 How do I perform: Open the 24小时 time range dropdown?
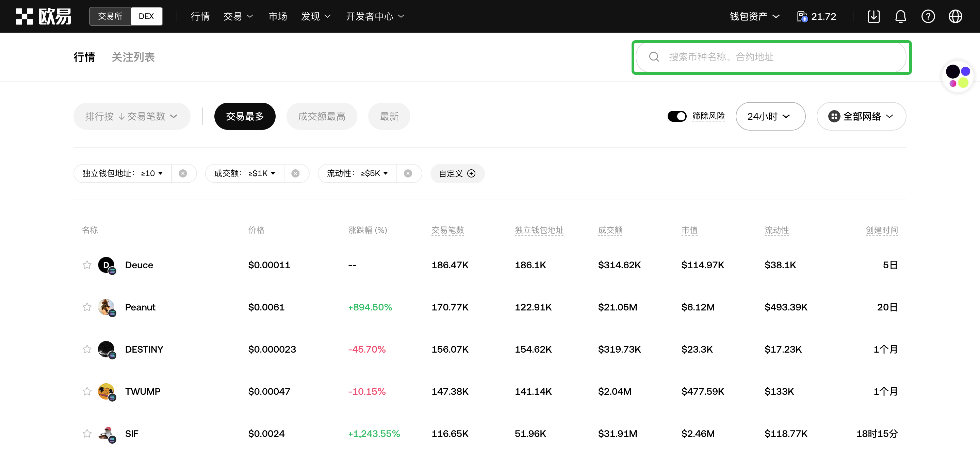770,116
